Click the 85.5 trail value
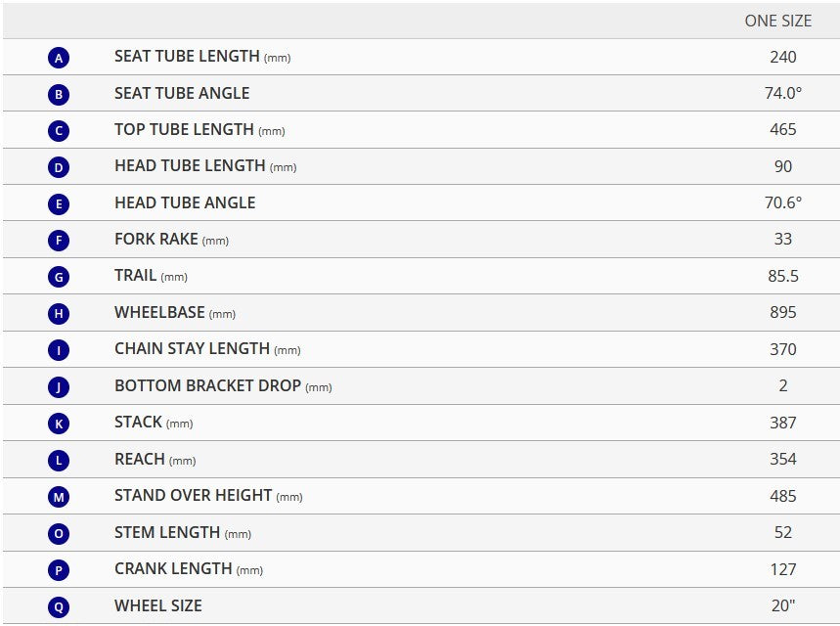This screenshot has height=626, width=840. pyautogui.click(x=782, y=276)
